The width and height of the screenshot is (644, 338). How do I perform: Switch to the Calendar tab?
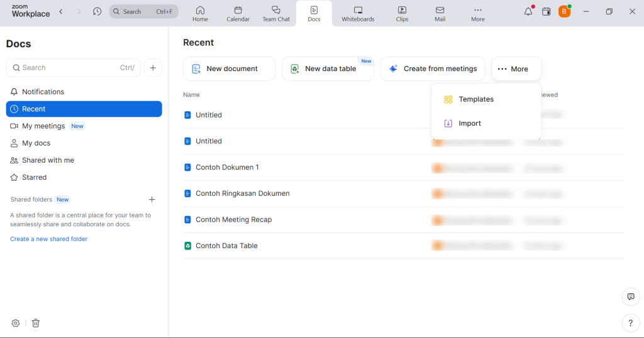coord(238,14)
